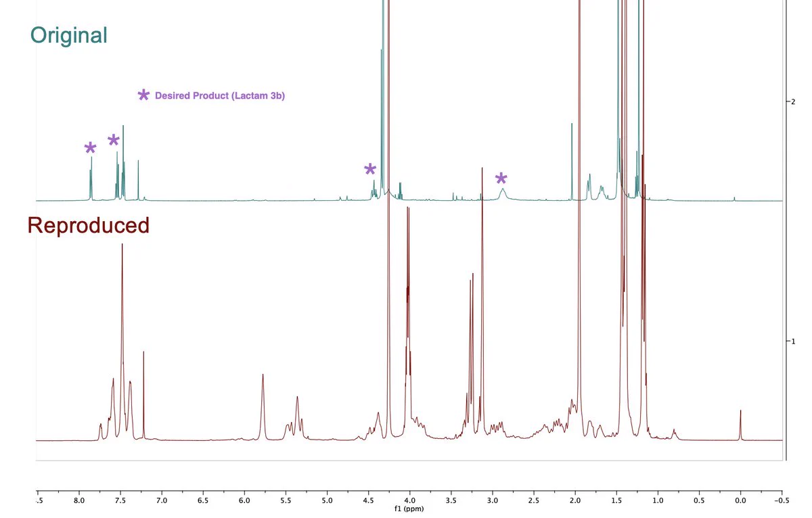The width and height of the screenshot is (812, 518).
Task: Click the 3.5 ppm axis tick label
Action: coord(451,501)
